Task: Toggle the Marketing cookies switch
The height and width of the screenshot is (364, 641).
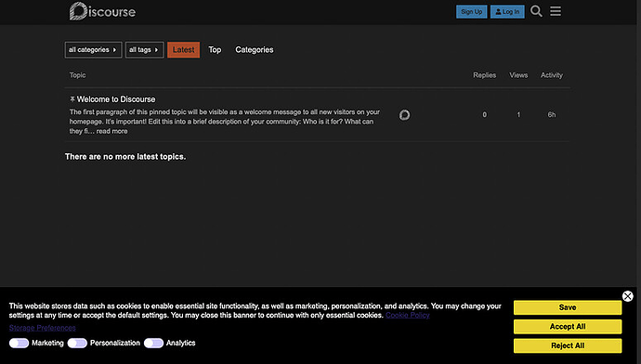Action: click(x=19, y=344)
